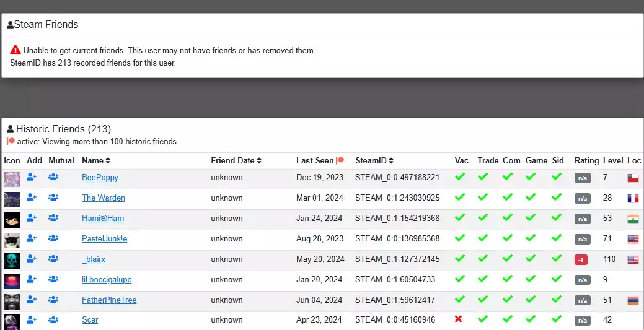Click the green Vac checkmark for BeePoppy
This screenshot has height=330, width=644.
pos(459,177)
